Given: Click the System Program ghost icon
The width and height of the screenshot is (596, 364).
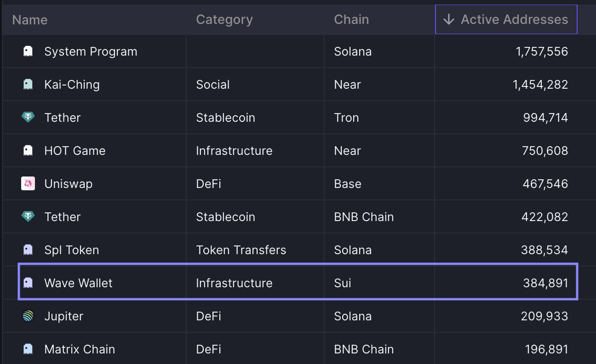Looking at the screenshot, I should [28, 51].
